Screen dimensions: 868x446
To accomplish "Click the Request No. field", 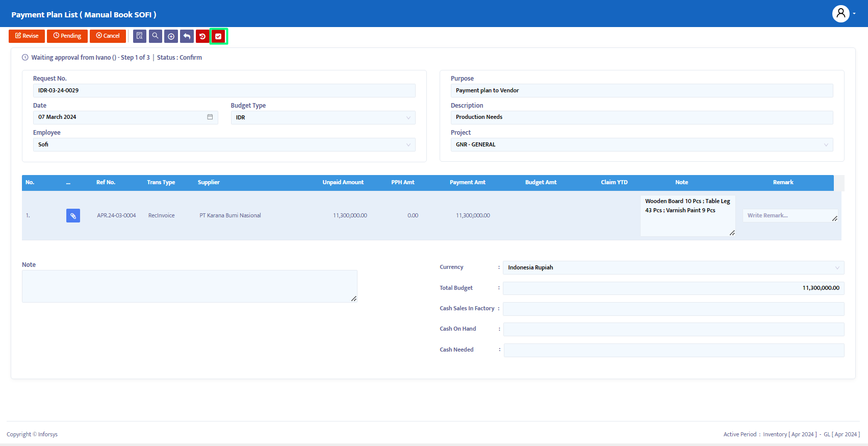I will 224,90.
